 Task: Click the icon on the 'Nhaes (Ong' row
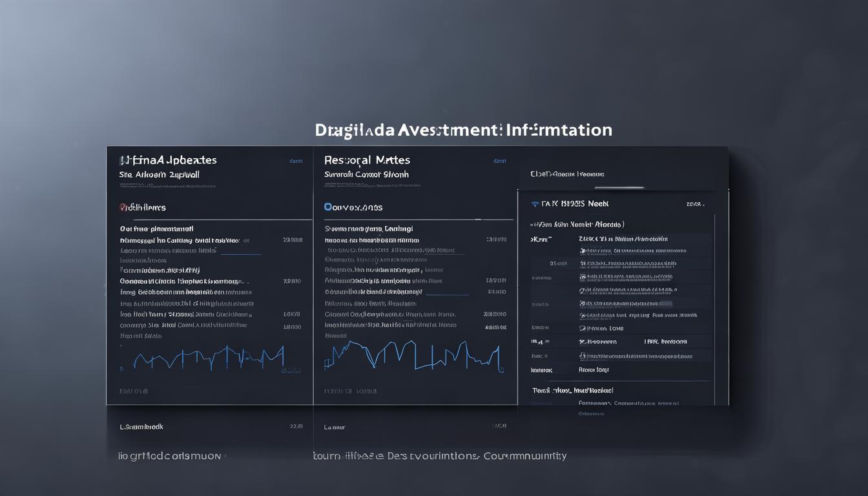coord(583,328)
